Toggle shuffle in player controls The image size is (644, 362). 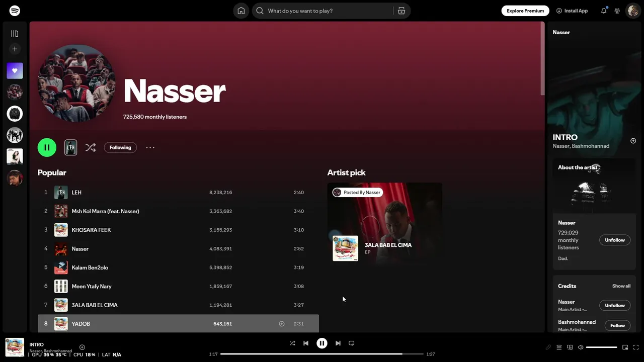(292, 343)
